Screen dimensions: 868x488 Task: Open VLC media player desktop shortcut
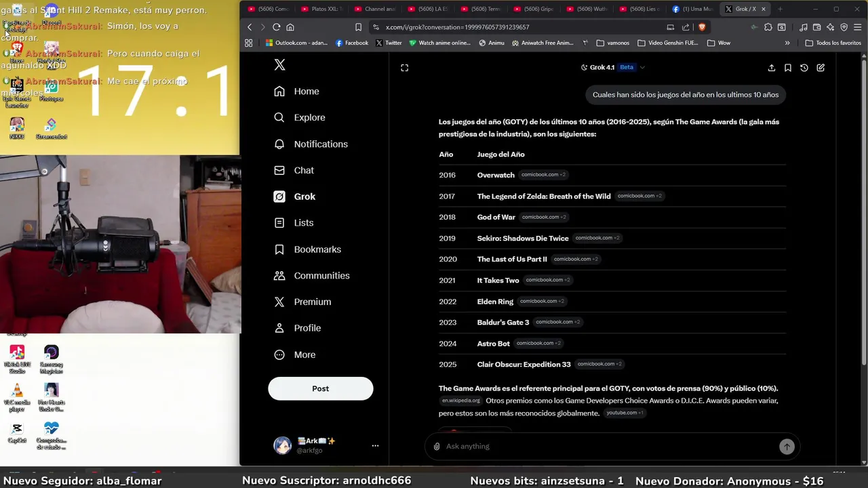coord(17,399)
